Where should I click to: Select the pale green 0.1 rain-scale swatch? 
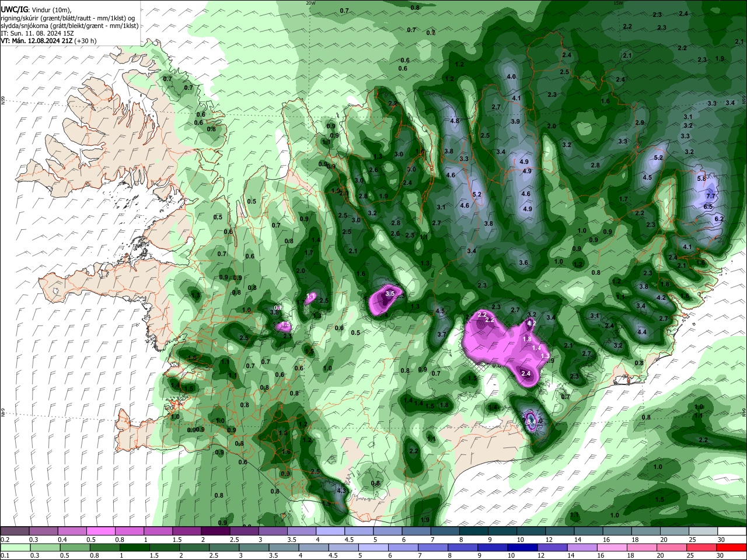pyautogui.click(x=15, y=547)
